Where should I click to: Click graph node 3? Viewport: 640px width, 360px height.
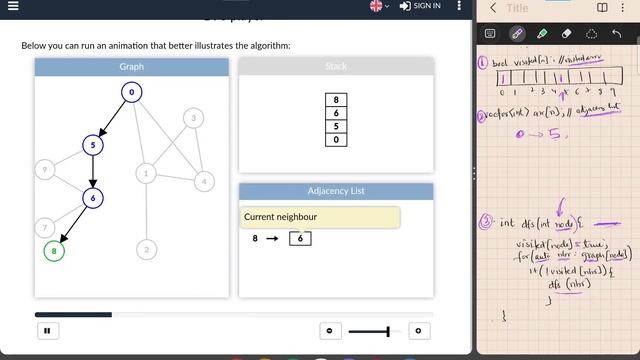pos(193,118)
